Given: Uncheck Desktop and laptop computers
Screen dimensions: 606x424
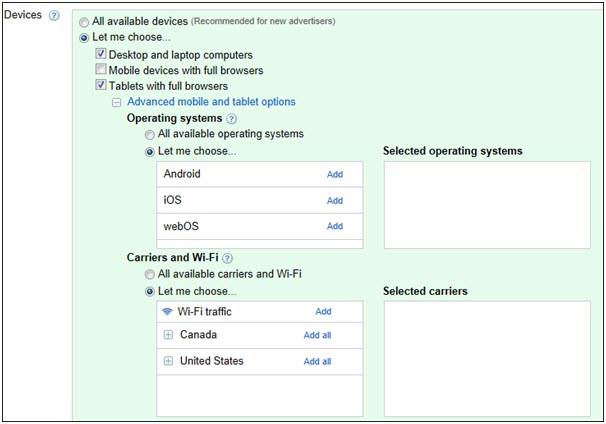Looking at the screenshot, I should click(101, 53).
